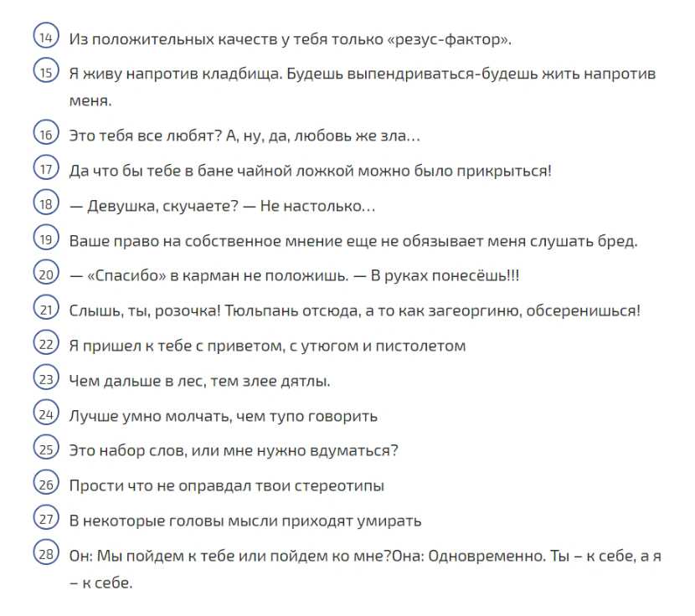Click the circled number 26 icon
The height and width of the screenshot is (616, 695).
coord(46,483)
